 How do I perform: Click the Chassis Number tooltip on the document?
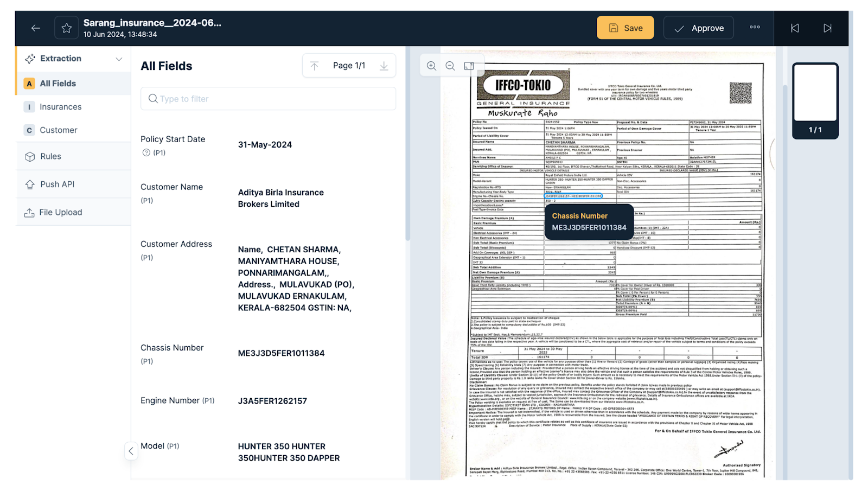pos(589,222)
